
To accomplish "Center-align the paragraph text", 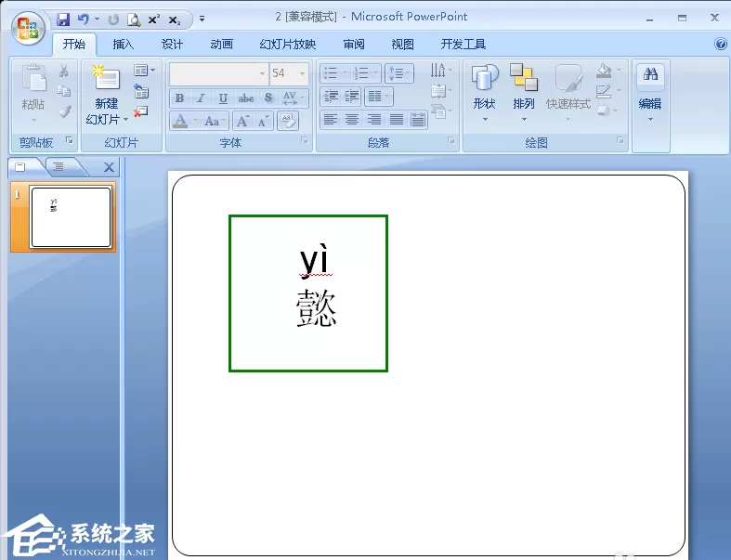I will [352, 120].
